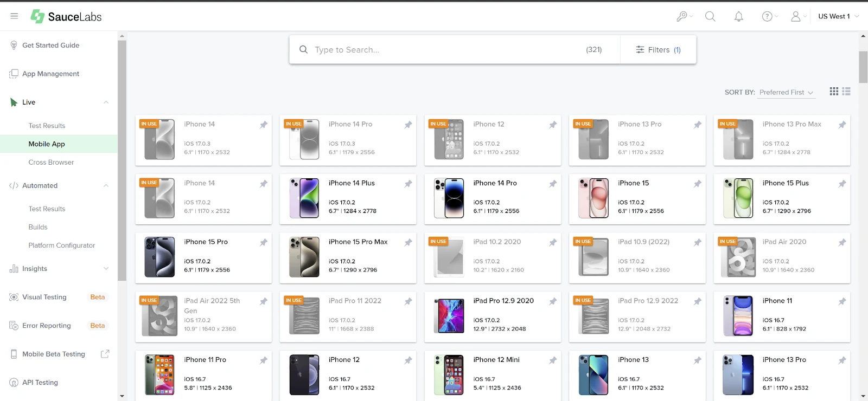Click the Beta badge next to Visual Testing

(98, 297)
